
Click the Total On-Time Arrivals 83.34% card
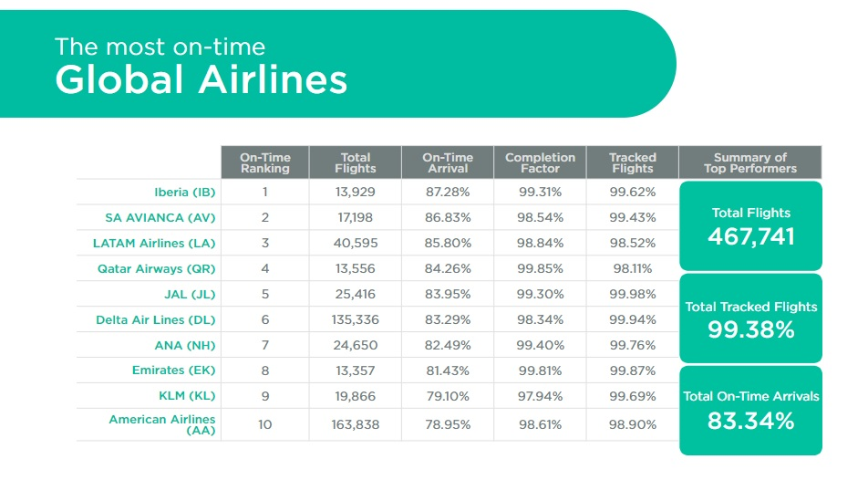coord(750,411)
